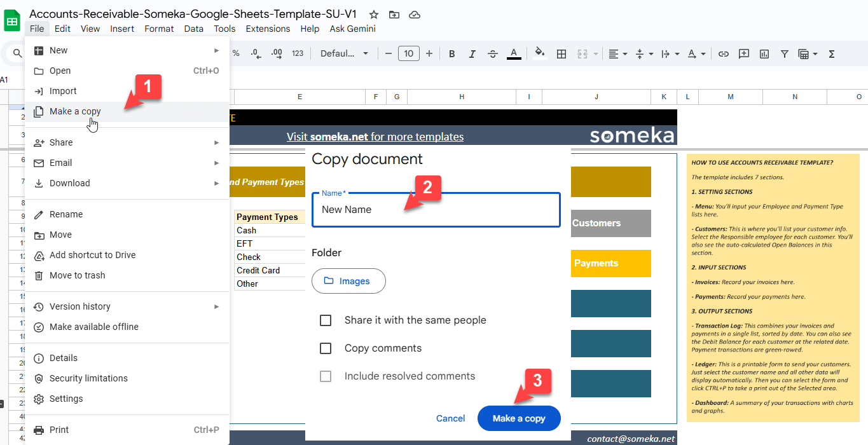Click the Cancel link in dialog
868x445 pixels.
(450, 418)
